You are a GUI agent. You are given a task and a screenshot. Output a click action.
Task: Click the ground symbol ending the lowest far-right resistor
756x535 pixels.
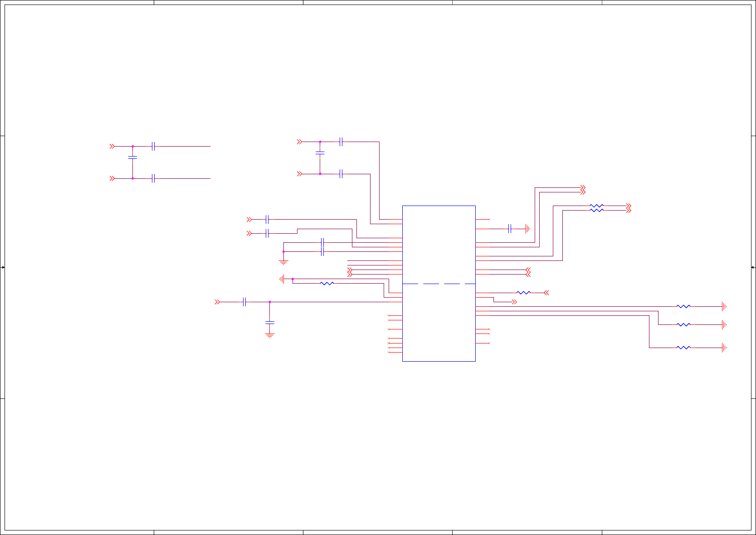(724, 348)
